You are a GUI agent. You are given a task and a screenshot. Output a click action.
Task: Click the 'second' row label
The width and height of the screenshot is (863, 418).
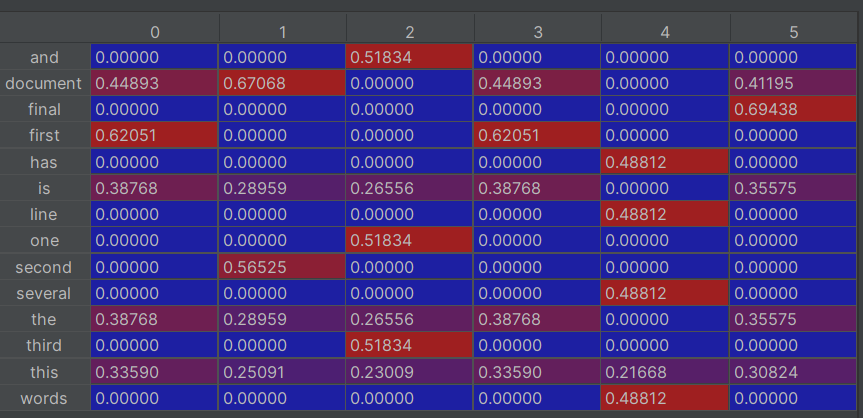tap(45, 267)
